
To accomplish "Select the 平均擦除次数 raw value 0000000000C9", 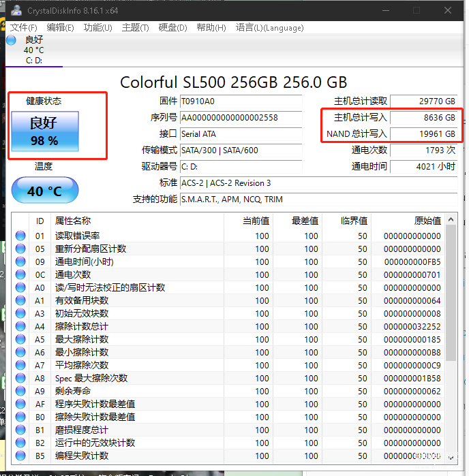I will (412, 365).
